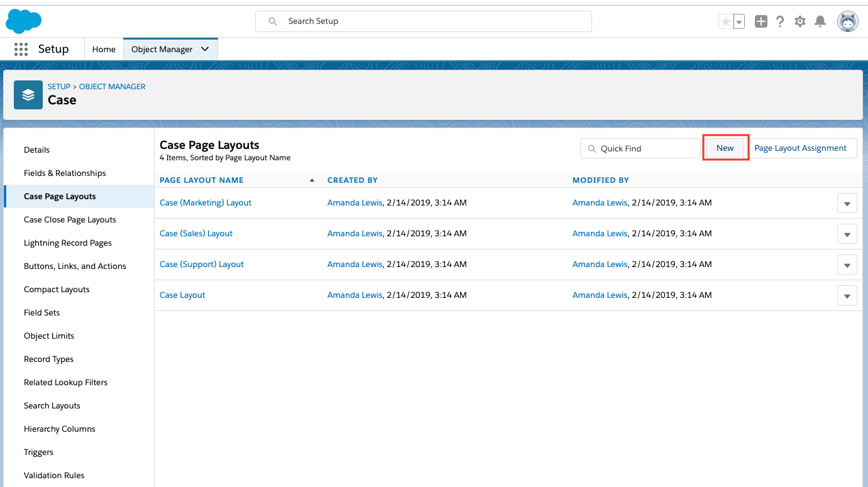Click the magnifier icon in Search Setup

pyautogui.click(x=273, y=21)
